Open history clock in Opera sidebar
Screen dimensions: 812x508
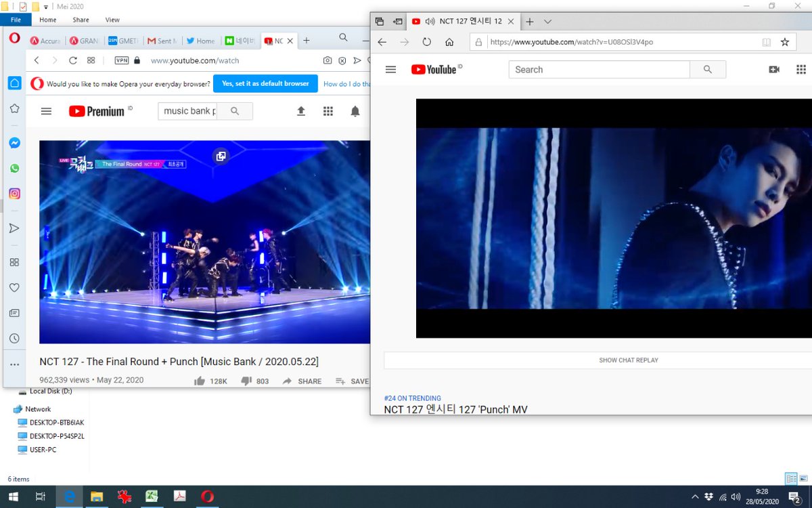tap(14, 338)
